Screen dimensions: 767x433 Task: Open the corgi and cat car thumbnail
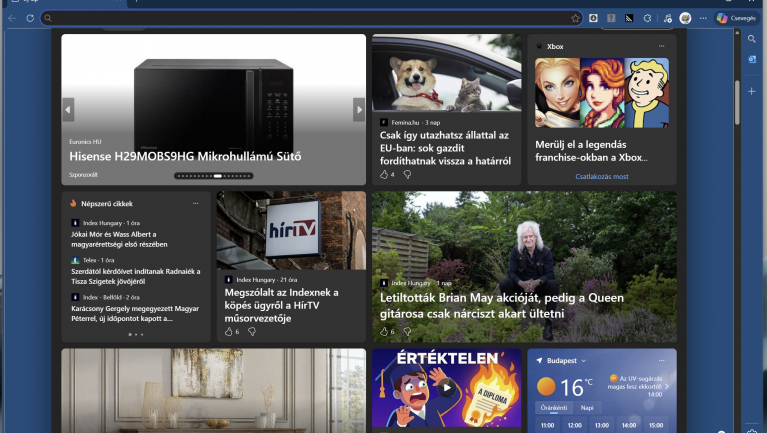[x=446, y=72]
